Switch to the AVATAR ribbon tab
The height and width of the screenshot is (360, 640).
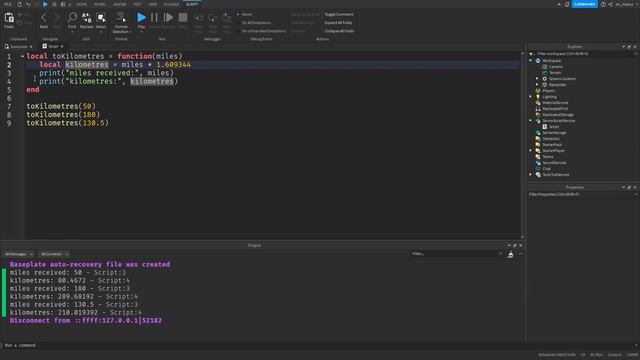pos(120,4)
